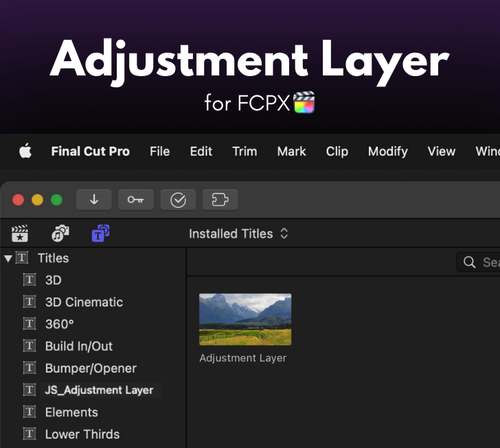Select the Lower Thirds category
Viewport: 500px width, 448px height.
coord(82,434)
